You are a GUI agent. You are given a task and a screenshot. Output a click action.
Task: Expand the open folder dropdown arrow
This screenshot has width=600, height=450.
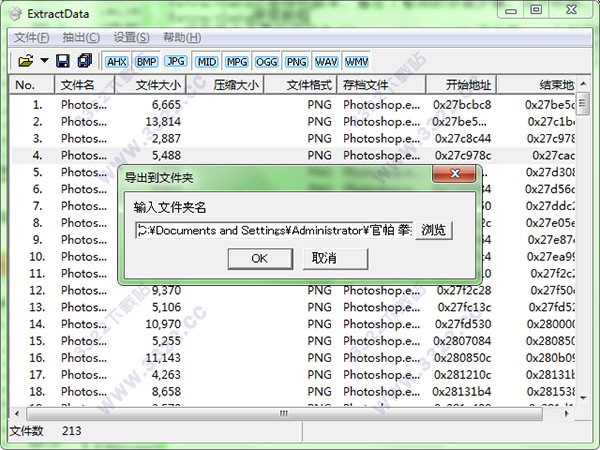(44, 60)
